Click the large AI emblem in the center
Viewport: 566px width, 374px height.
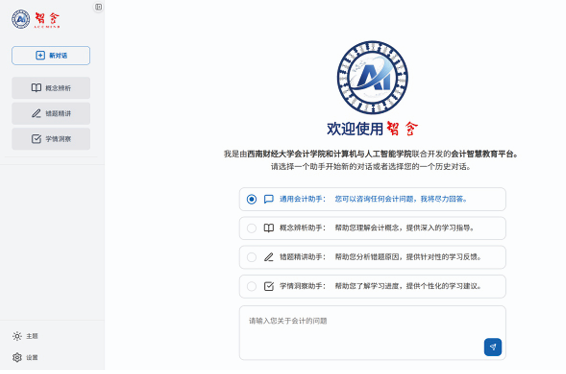pyautogui.click(x=373, y=78)
